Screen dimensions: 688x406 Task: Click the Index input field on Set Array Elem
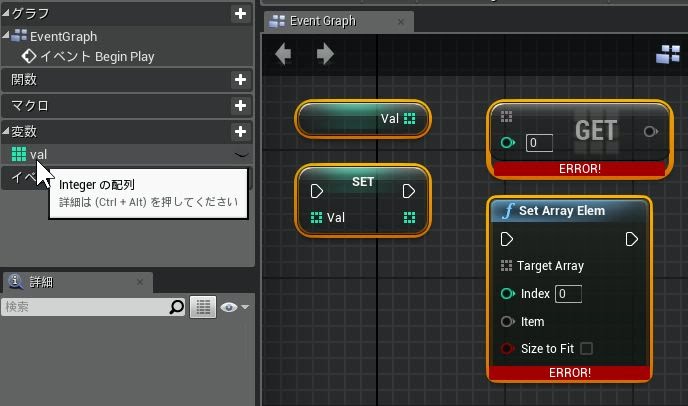click(568, 294)
